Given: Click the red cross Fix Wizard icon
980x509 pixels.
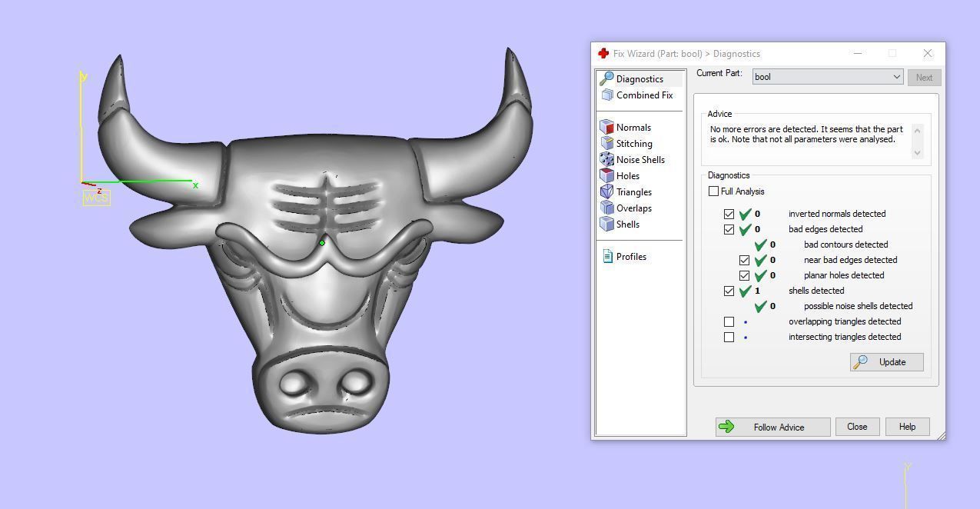Looking at the screenshot, I should click(603, 53).
